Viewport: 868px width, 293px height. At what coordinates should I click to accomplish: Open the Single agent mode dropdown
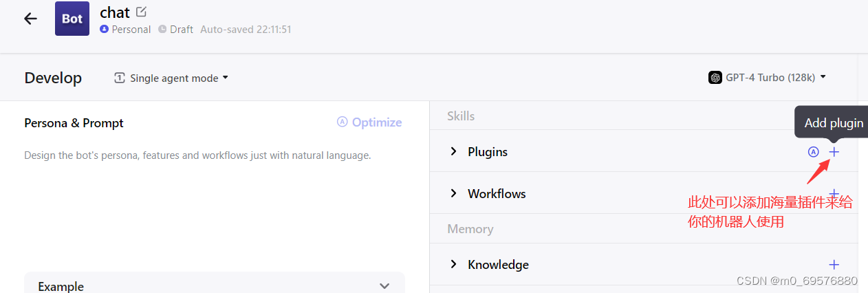[171, 78]
